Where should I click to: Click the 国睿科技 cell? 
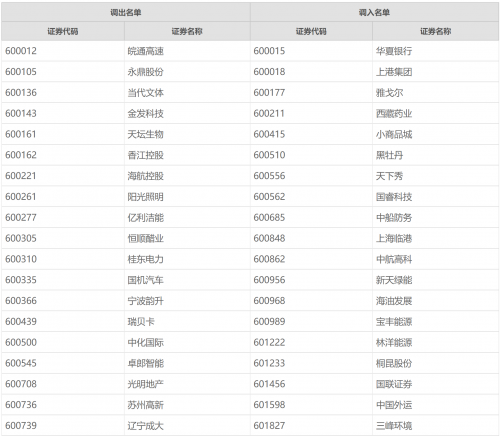point(394,197)
